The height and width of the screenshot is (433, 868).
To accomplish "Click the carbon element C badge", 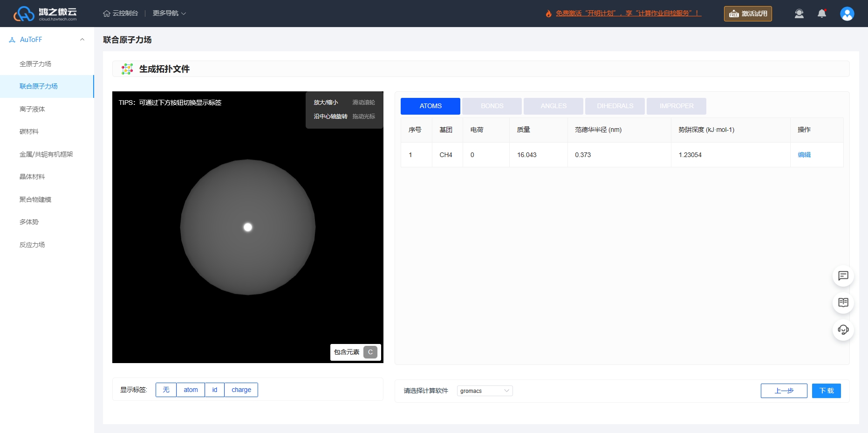I will coord(370,352).
